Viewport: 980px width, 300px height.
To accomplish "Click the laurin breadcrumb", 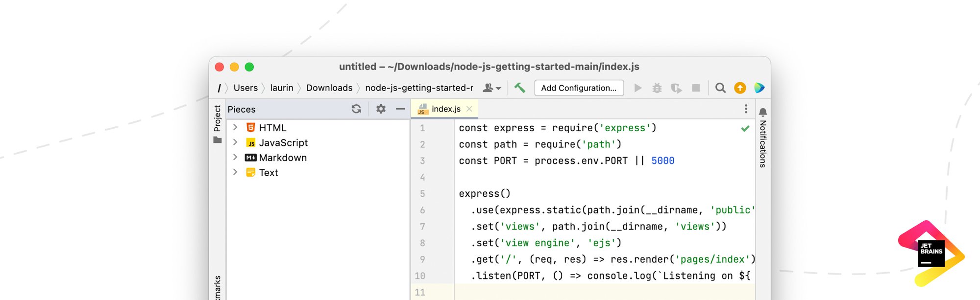I will 282,88.
